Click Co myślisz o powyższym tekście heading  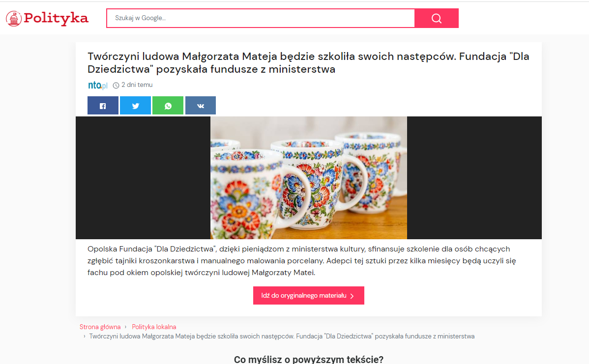pyautogui.click(x=309, y=359)
